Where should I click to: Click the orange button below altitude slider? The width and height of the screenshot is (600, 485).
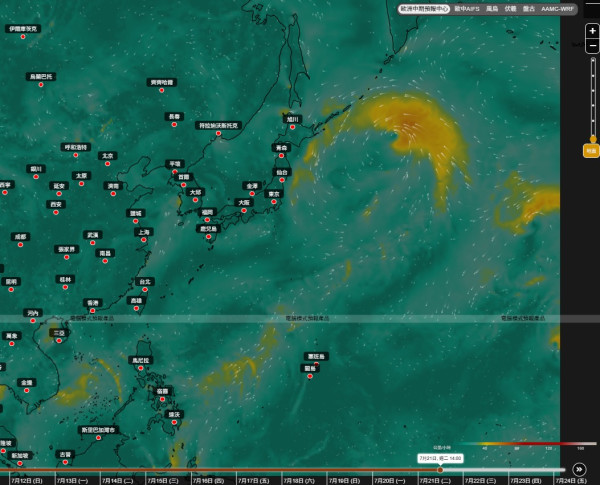pyautogui.click(x=591, y=151)
